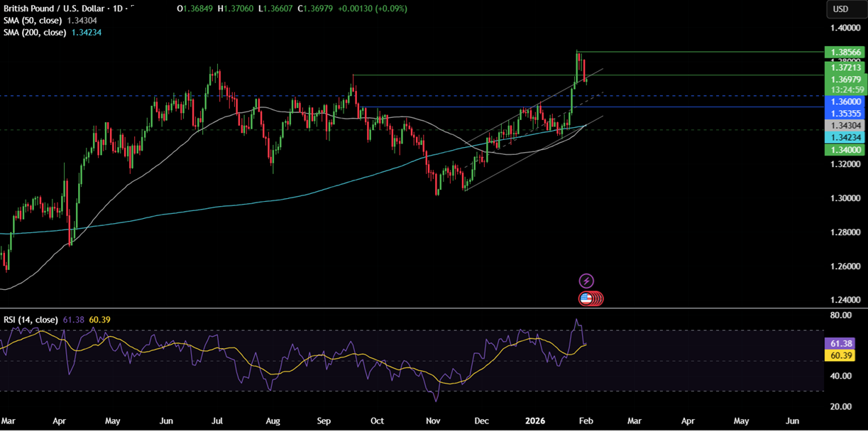The image size is (868, 432).
Task: Click the 1D timeframe label
Action: [x=116, y=9]
